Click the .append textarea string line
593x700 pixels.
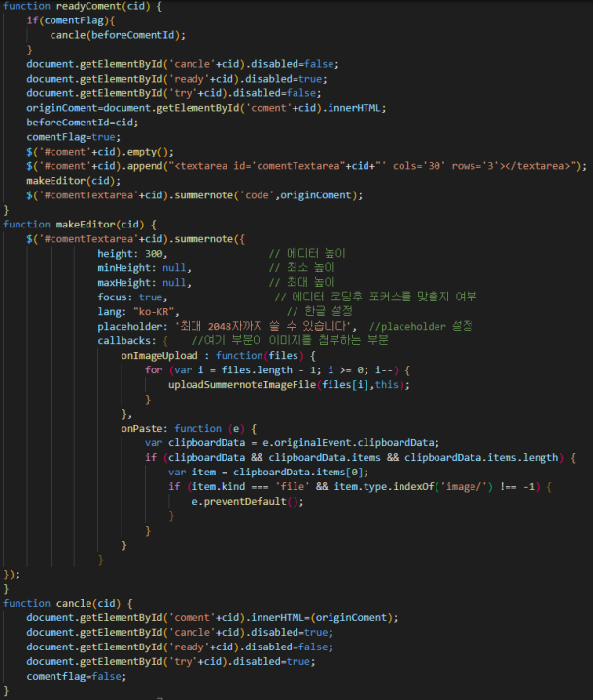307,166
